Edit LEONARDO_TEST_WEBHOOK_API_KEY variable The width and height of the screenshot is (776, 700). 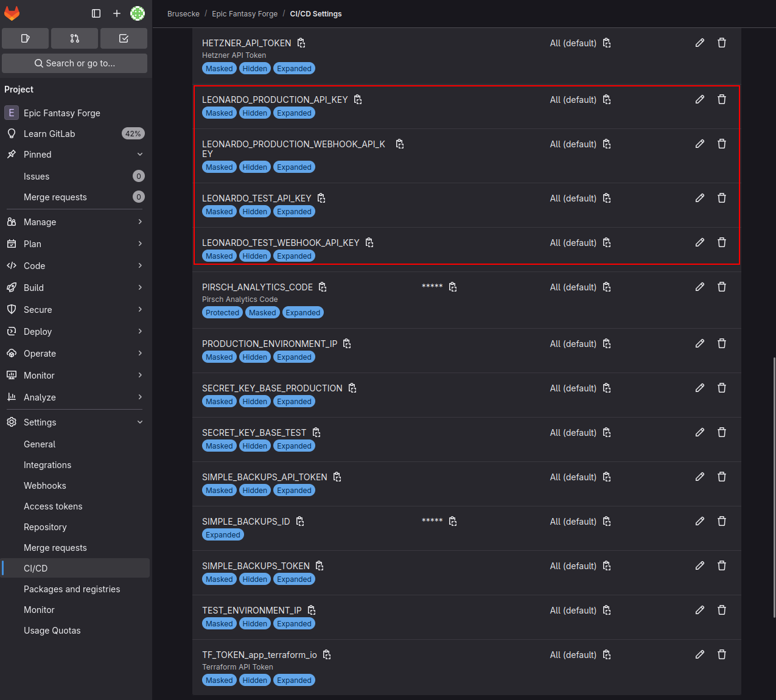pyautogui.click(x=700, y=242)
